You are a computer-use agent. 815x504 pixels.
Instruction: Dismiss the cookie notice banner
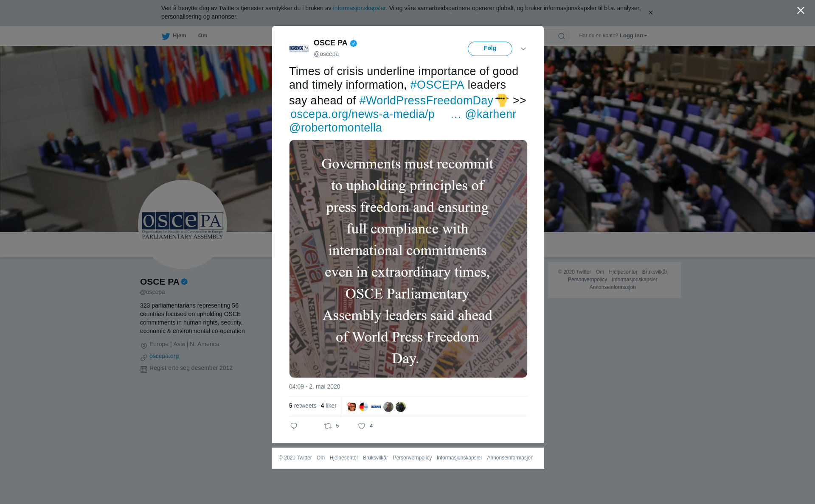pyautogui.click(x=650, y=13)
